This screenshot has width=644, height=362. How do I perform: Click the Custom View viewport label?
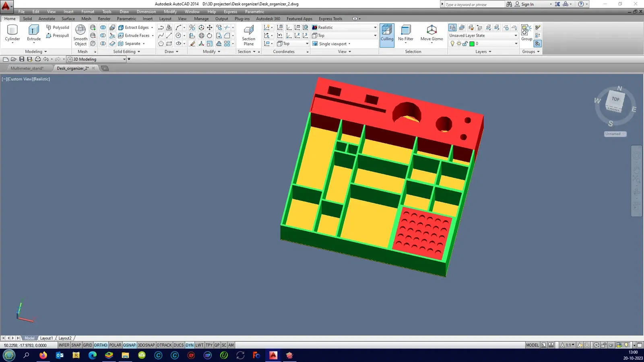[20, 79]
